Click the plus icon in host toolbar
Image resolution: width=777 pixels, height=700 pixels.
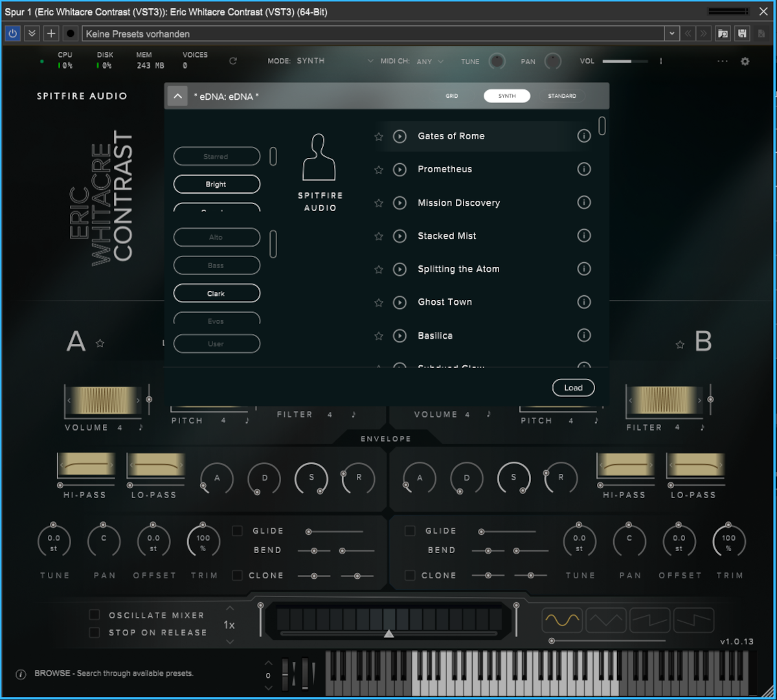pyautogui.click(x=51, y=34)
